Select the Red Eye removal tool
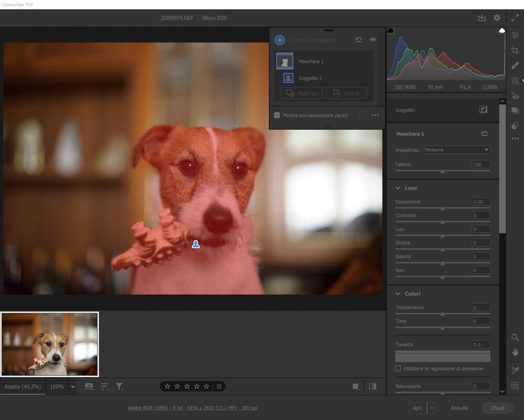 pos(515,96)
